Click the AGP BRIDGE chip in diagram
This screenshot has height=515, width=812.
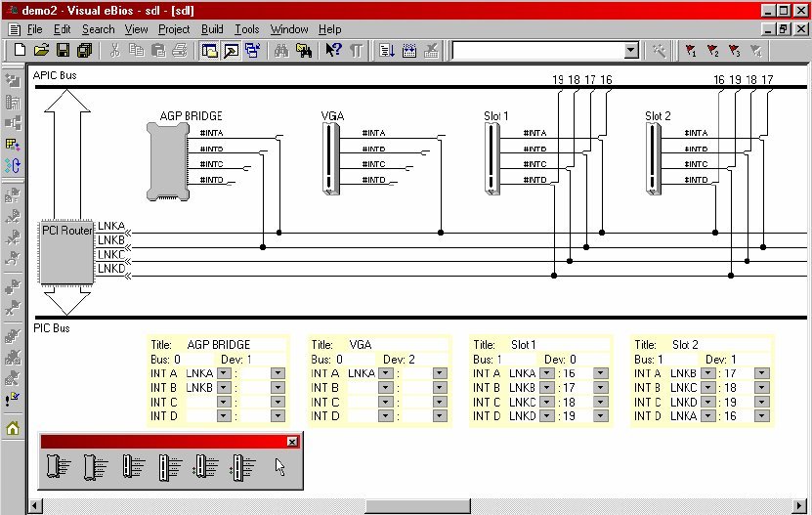point(170,161)
